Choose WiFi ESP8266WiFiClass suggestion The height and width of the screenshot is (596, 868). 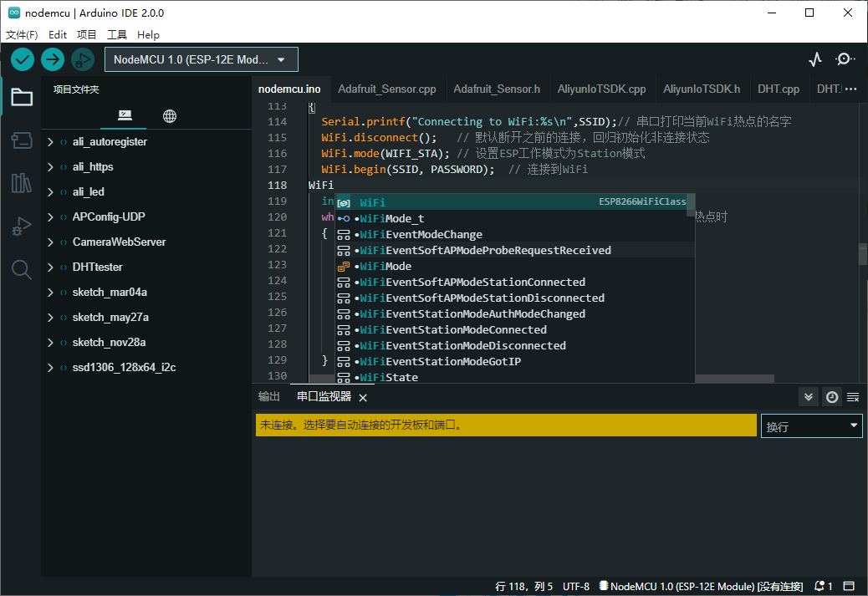point(512,202)
